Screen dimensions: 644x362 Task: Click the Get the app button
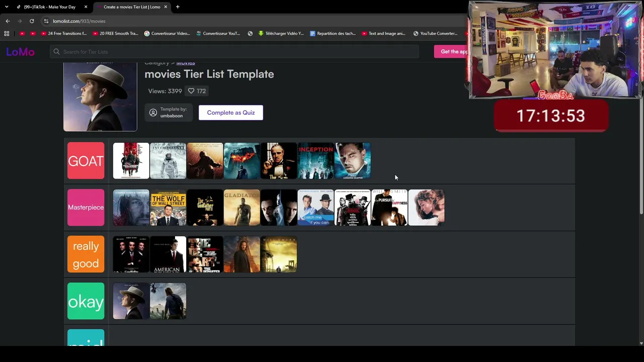tap(452, 52)
